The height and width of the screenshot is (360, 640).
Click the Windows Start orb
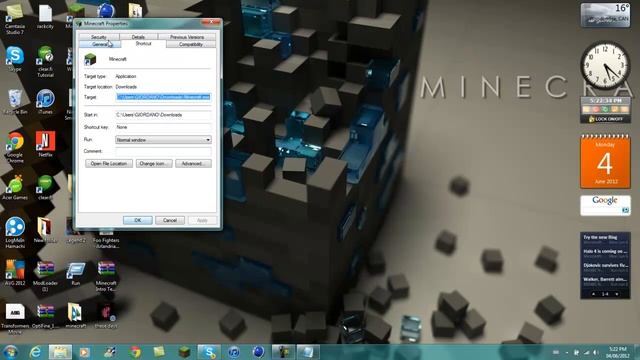[11, 352]
